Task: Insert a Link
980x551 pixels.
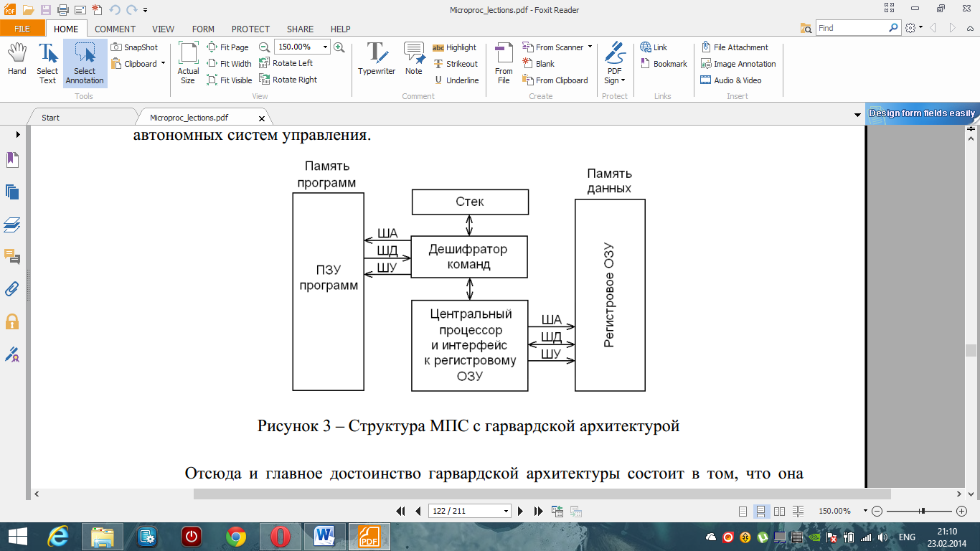Action: point(654,47)
